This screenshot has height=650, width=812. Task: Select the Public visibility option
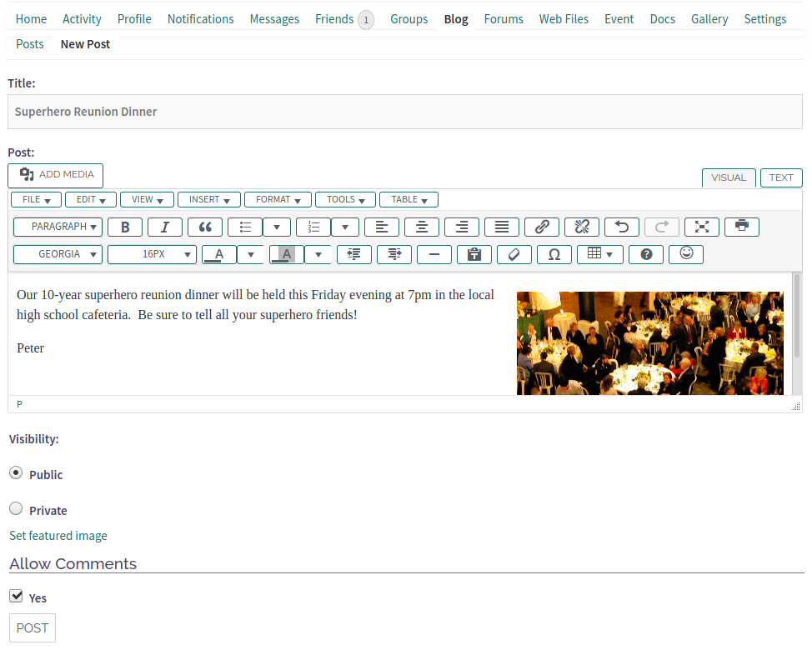click(16, 473)
